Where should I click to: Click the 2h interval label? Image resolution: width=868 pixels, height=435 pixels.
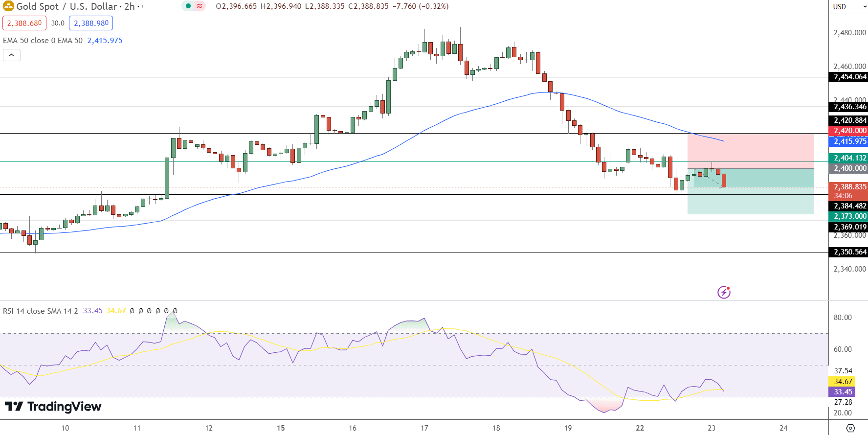129,6
